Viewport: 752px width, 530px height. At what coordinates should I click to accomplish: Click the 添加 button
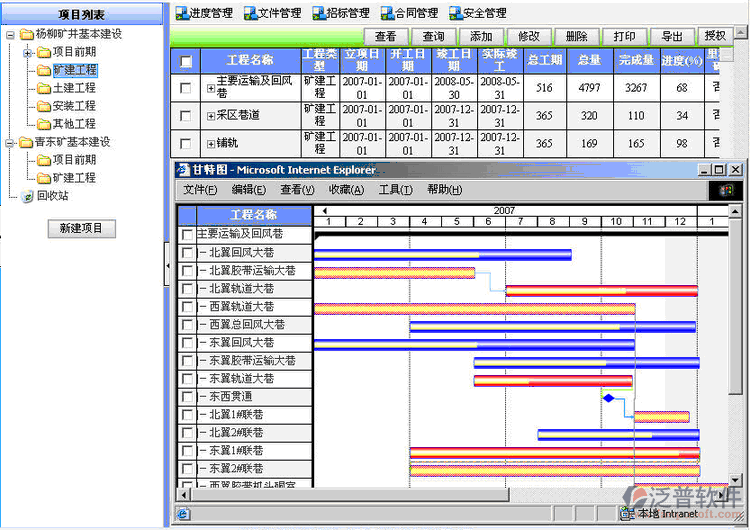click(x=482, y=36)
